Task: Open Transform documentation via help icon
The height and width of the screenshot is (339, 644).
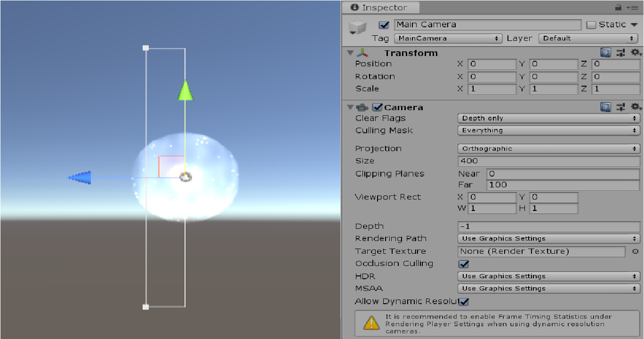Action: click(606, 53)
